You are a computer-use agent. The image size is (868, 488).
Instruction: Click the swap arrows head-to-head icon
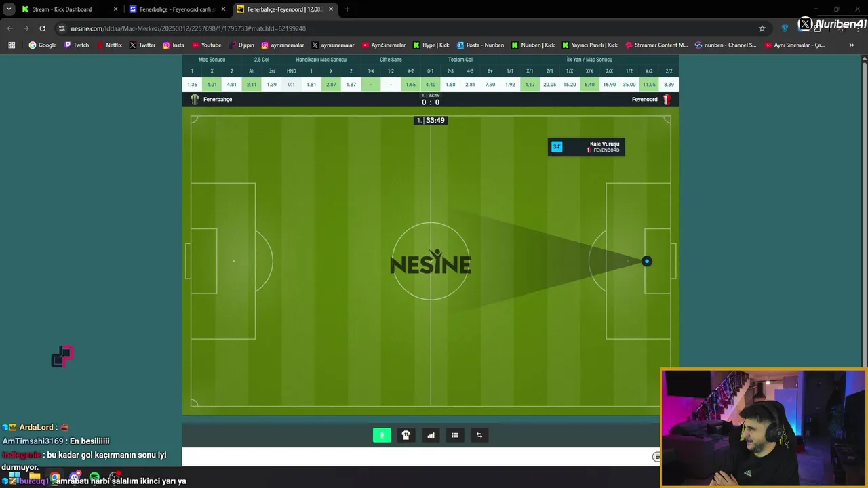click(x=479, y=435)
